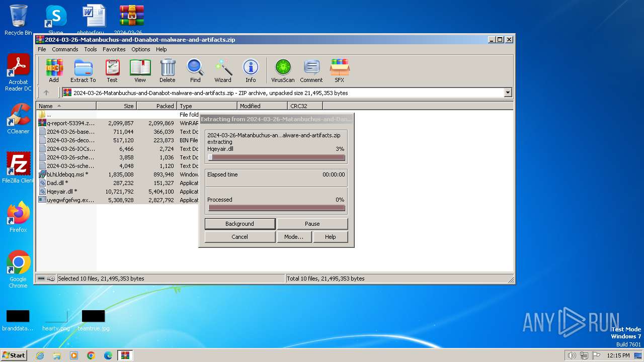The width and height of the screenshot is (644, 362).
Task: Click the Mode... button
Action: (x=294, y=237)
